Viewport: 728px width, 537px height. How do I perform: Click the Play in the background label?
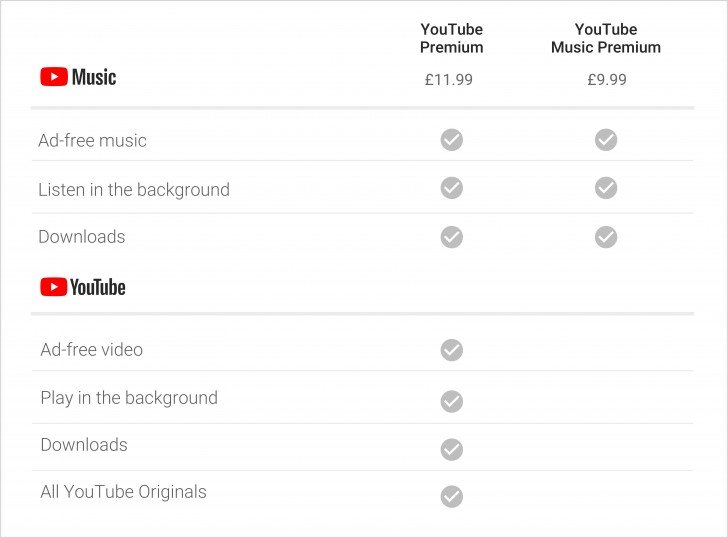click(128, 398)
